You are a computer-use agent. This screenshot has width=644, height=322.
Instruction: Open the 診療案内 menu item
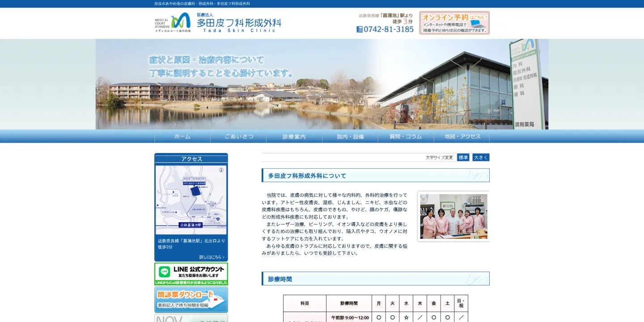294,136
